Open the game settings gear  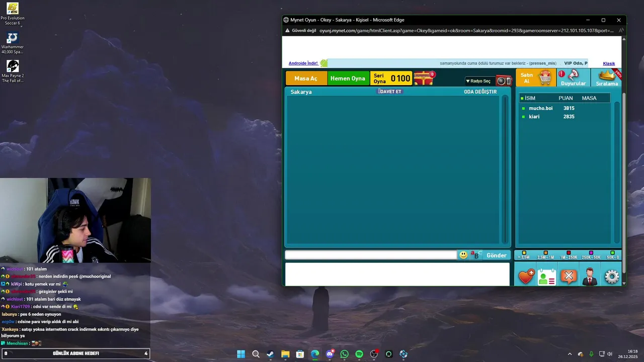(611, 277)
